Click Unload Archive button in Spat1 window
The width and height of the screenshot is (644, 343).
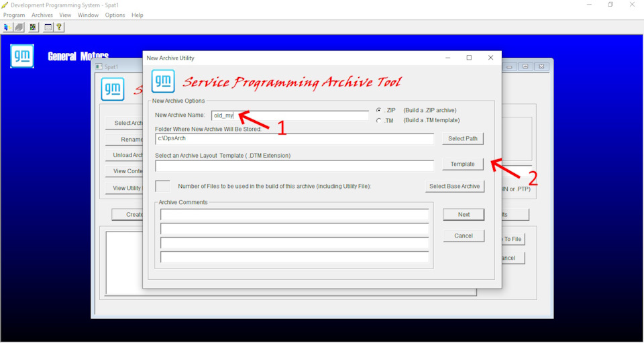(x=124, y=155)
